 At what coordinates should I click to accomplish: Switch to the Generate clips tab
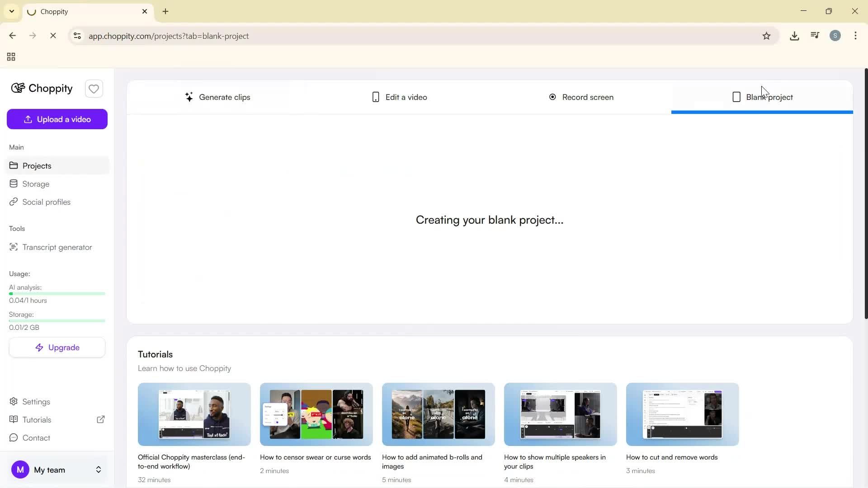(x=218, y=97)
